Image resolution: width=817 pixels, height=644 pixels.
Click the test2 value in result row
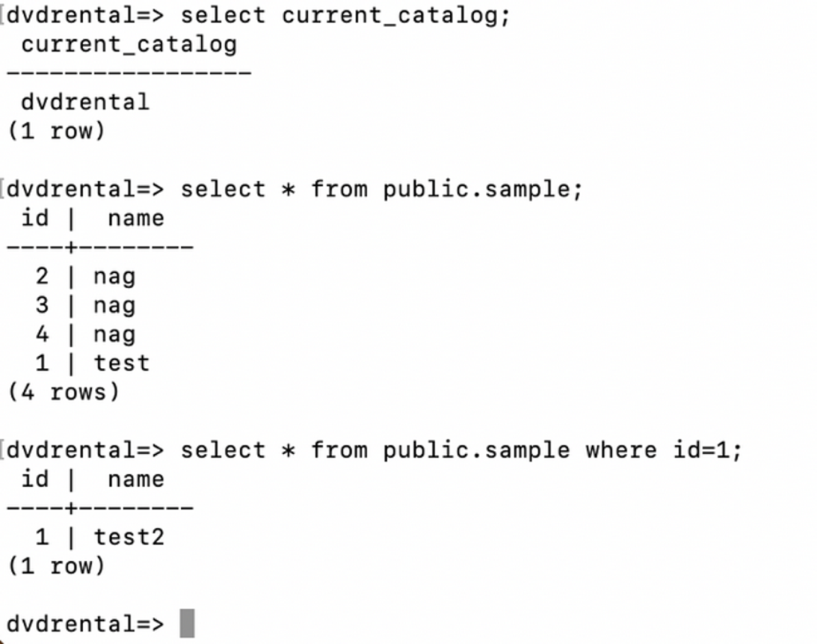[129, 537]
